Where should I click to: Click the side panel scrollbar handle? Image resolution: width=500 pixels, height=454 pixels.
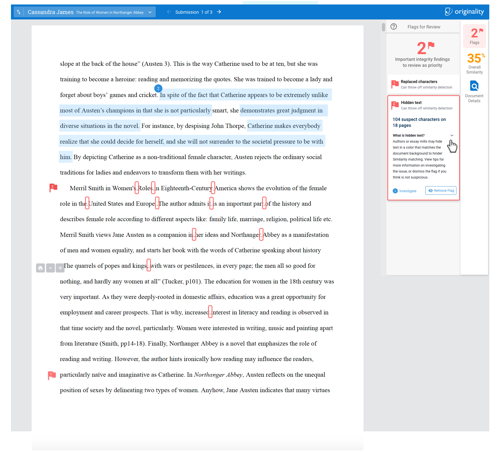pyautogui.click(x=383, y=27)
